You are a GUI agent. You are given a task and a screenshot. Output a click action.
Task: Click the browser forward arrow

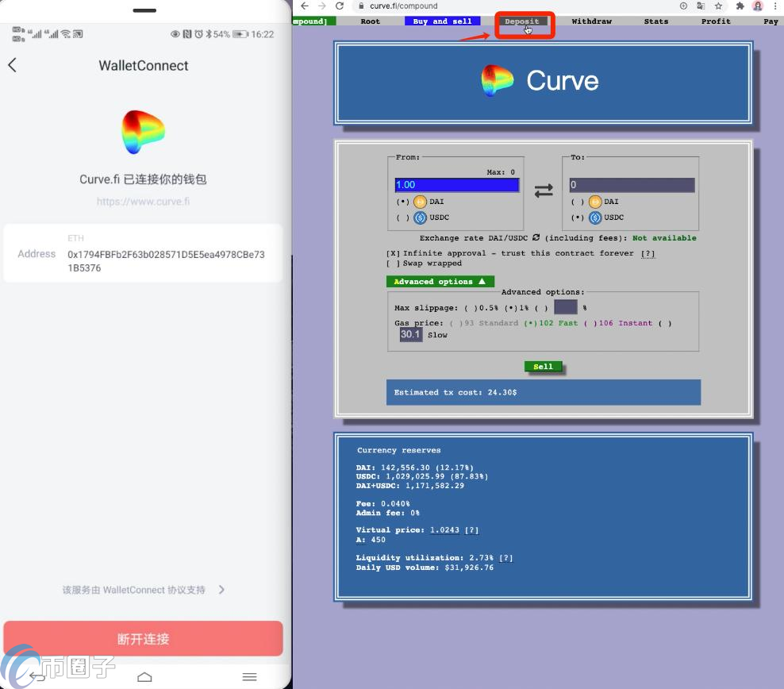[322, 6]
